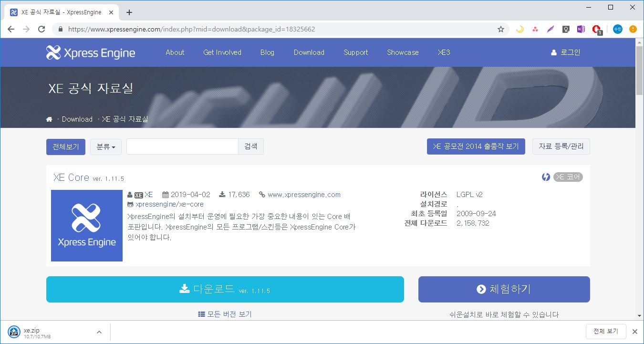Click the Xpress Engine logo
The image size is (644, 344).
point(91,52)
